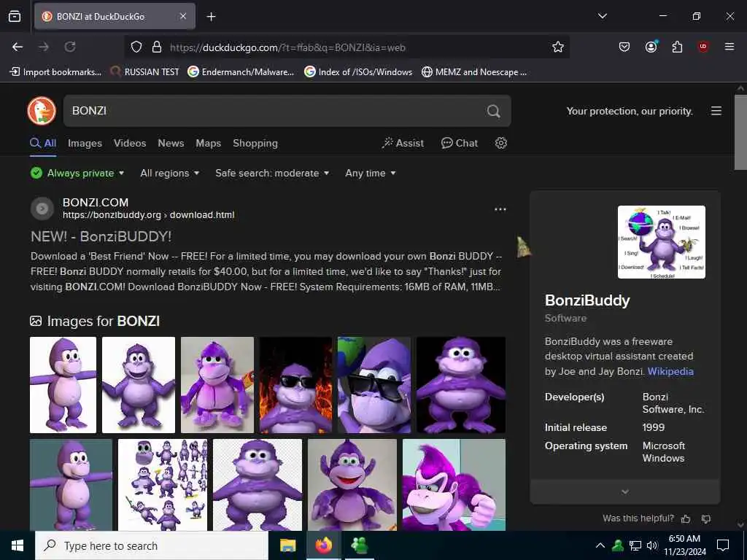747x560 pixels.
Task: Click the BonziBuddy infobox image
Action: pyautogui.click(x=661, y=242)
